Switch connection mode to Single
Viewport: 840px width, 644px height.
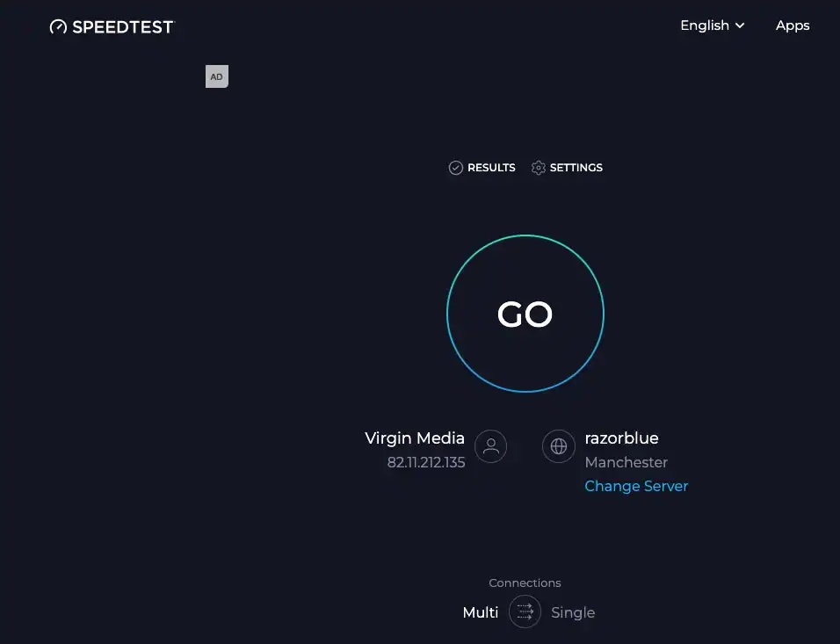tap(573, 612)
